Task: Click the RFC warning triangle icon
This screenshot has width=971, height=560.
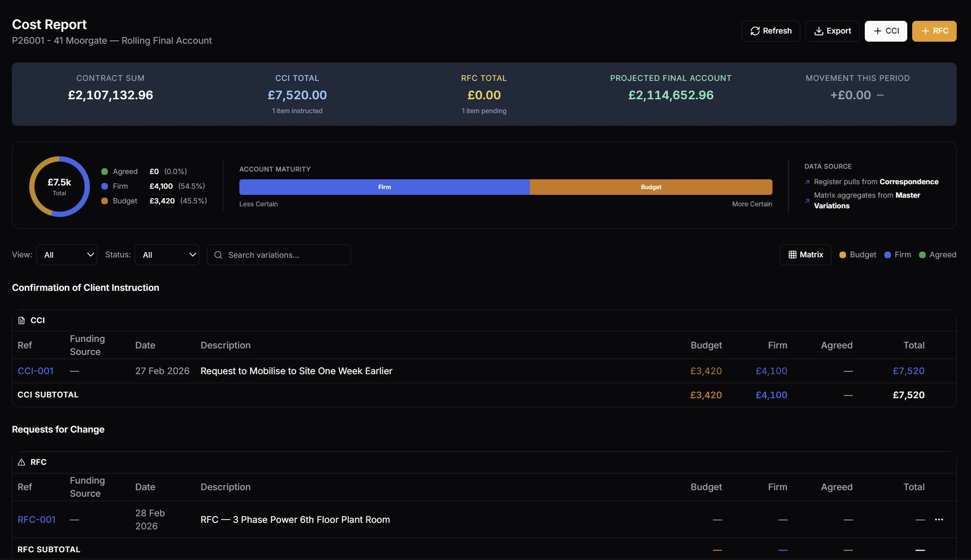Action: point(21,462)
